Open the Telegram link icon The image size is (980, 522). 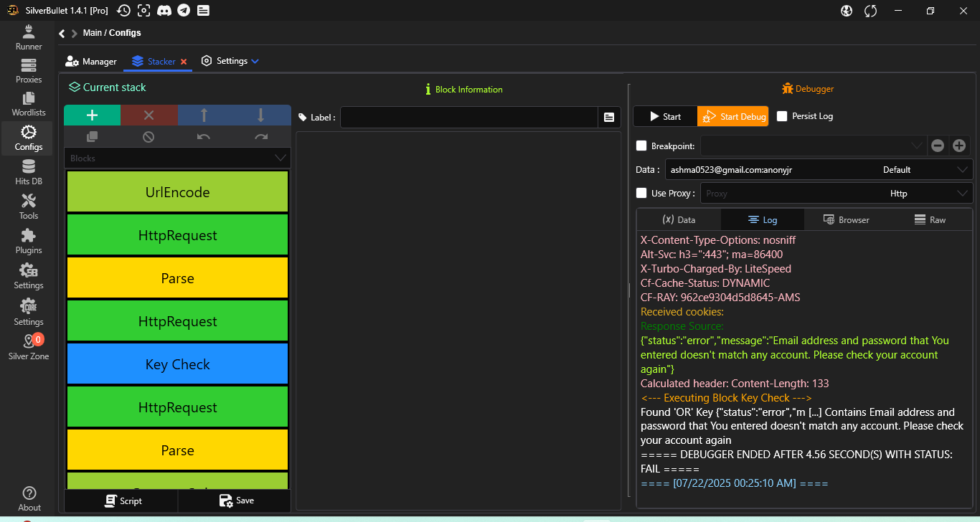click(184, 10)
